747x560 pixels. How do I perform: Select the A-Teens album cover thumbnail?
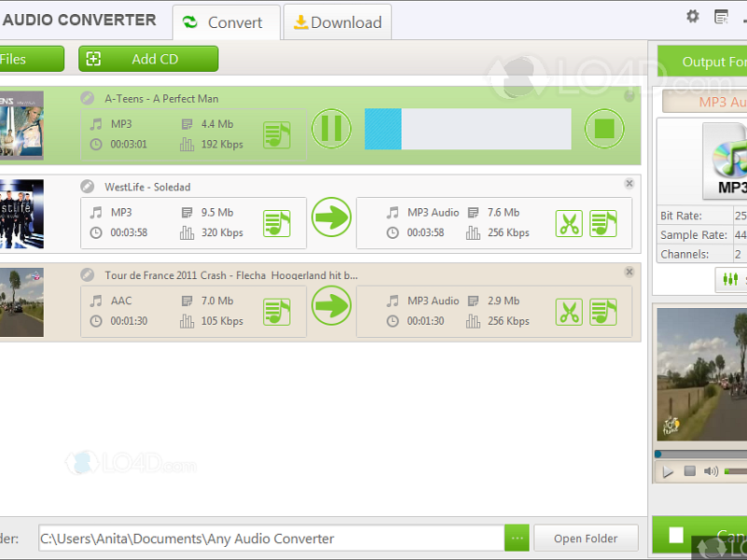tap(21, 125)
